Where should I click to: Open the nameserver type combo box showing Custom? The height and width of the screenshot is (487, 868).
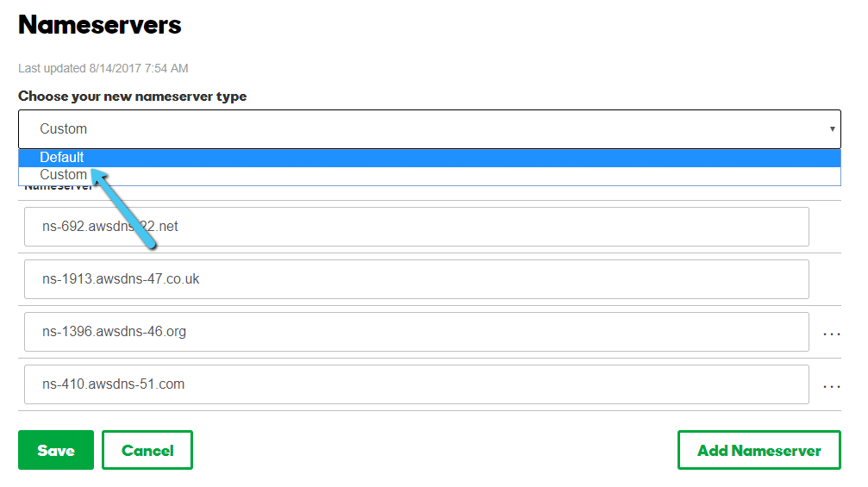[429, 129]
